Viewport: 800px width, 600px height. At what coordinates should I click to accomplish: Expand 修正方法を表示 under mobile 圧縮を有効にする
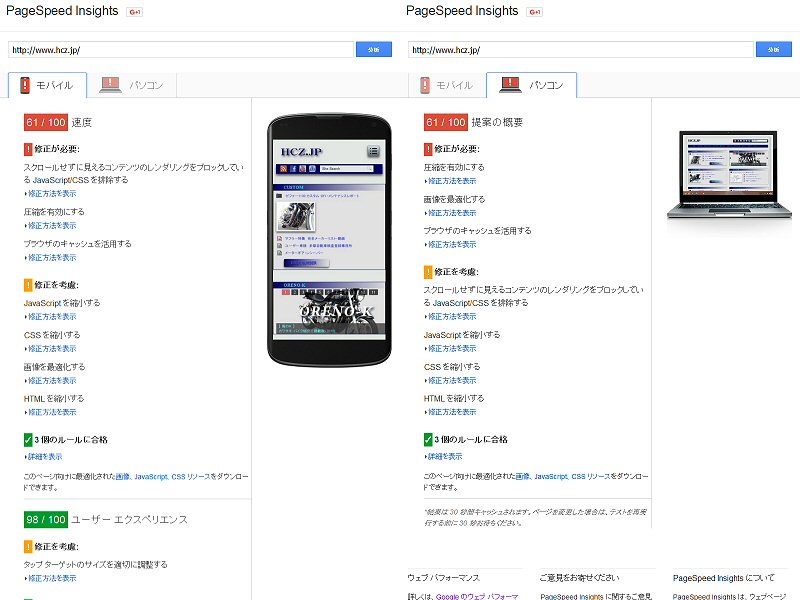click(x=52, y=226)
